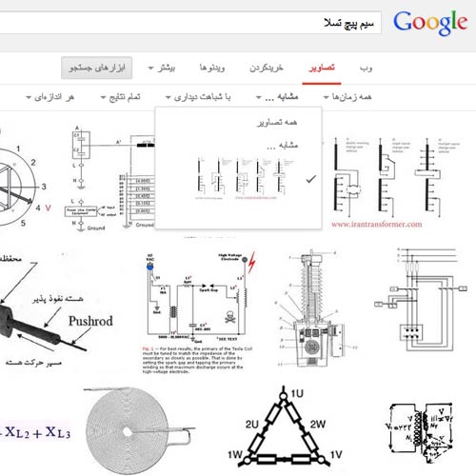Open the هر اندازه‌ای size dropdown
Screen dimensions: 476x476
(50, 97)
